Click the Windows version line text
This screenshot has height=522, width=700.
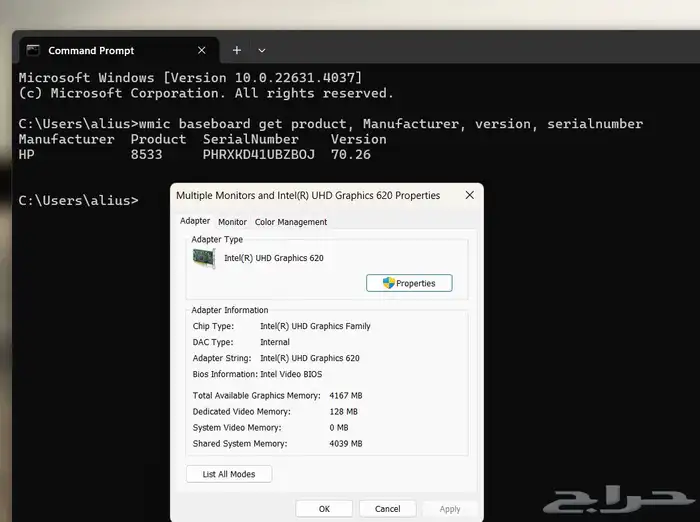point(190,78)
